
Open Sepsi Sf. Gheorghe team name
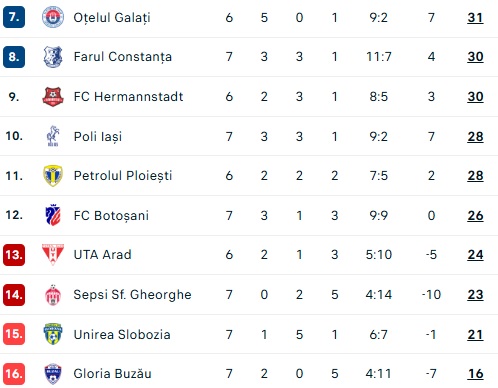132,295
